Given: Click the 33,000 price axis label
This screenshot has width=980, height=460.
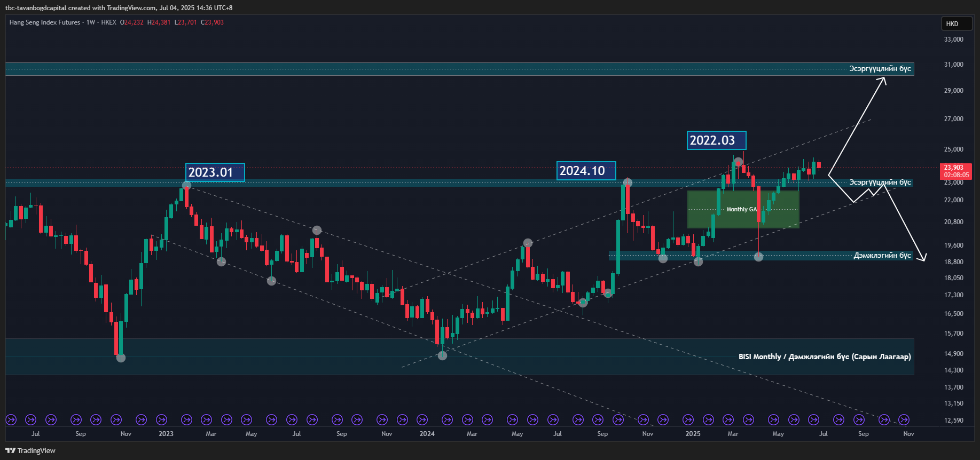Looking at the screenshot, I should 954,39.
